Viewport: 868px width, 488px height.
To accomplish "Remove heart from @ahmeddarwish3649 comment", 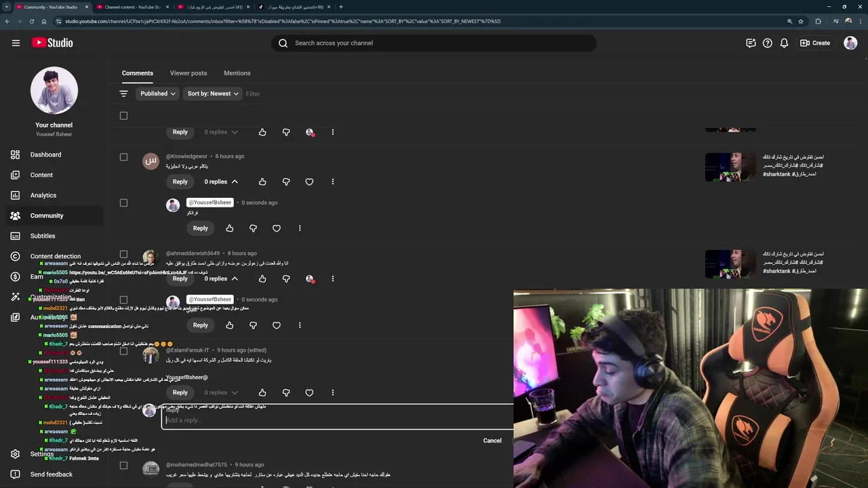I will pos(310,279).
